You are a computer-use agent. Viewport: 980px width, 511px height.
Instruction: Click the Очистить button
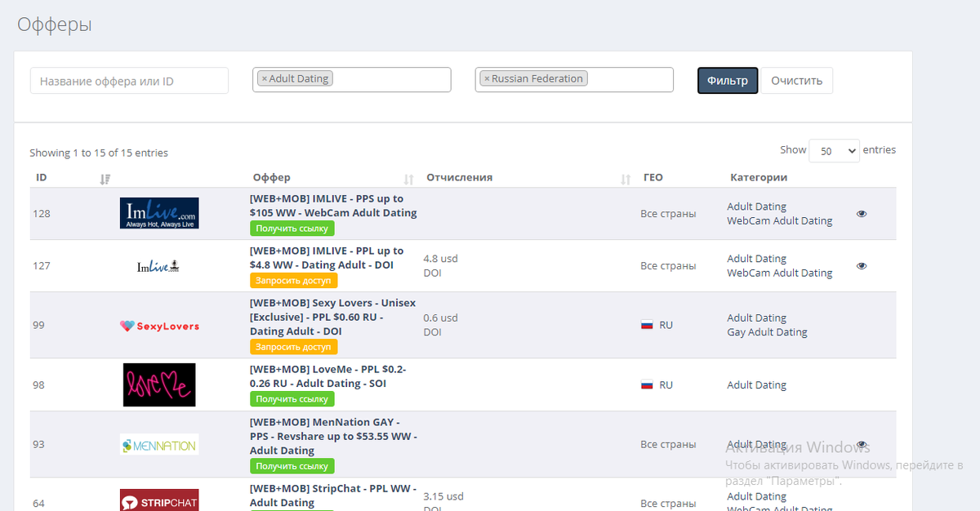pos(797,81)
